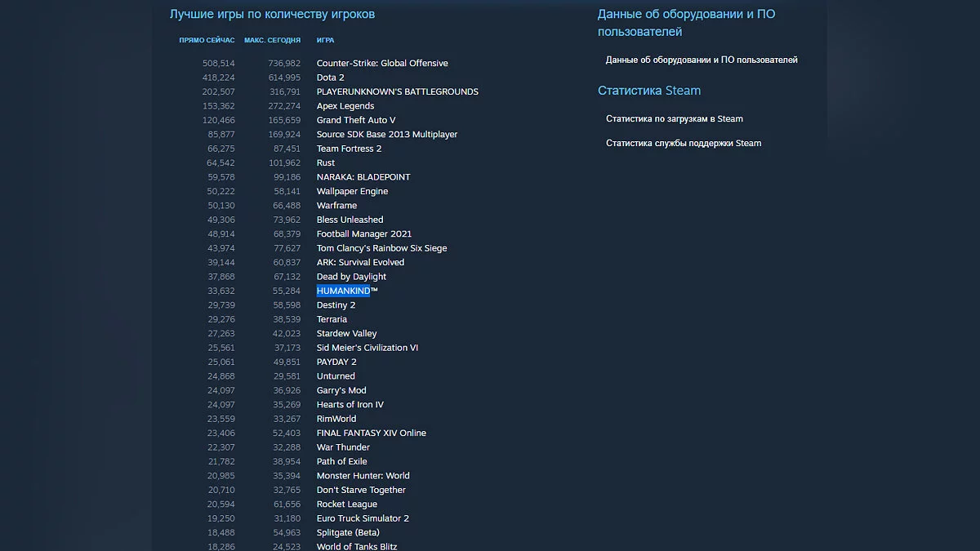980x551 pixels.
Task: Click the 'Прямо сейчас' column header
Action: pos(207,40)
